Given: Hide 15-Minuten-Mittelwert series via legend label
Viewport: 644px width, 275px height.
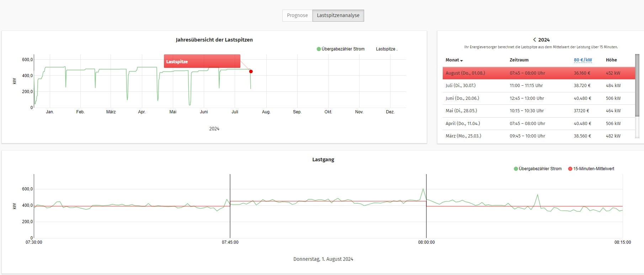Looking at the screenshot, I should pos(594,169).
